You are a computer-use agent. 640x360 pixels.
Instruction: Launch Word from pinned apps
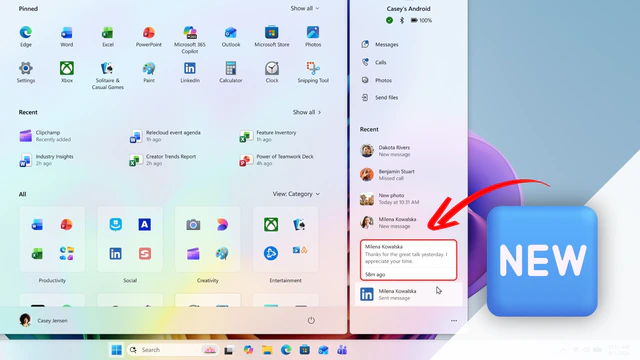[x=67, y=36]
